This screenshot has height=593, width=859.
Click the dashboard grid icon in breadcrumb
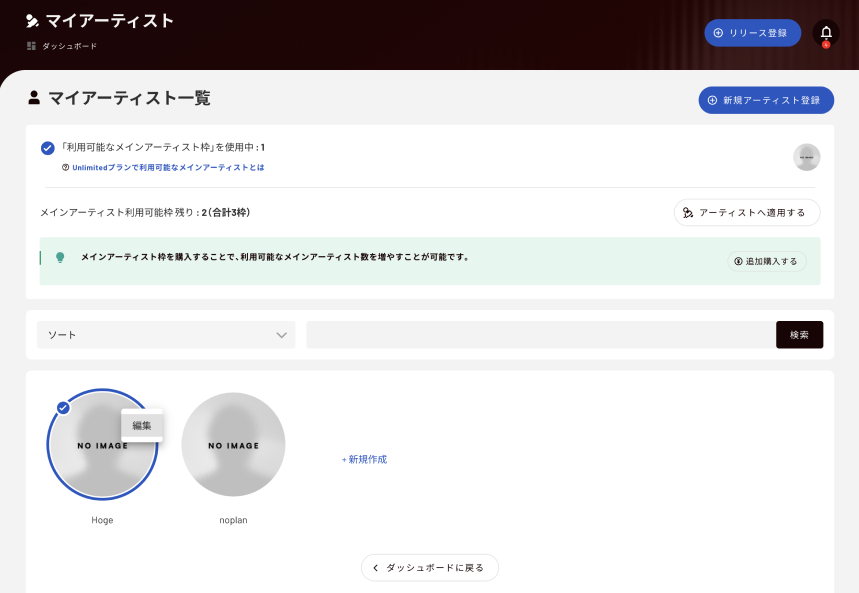point(31,46)
